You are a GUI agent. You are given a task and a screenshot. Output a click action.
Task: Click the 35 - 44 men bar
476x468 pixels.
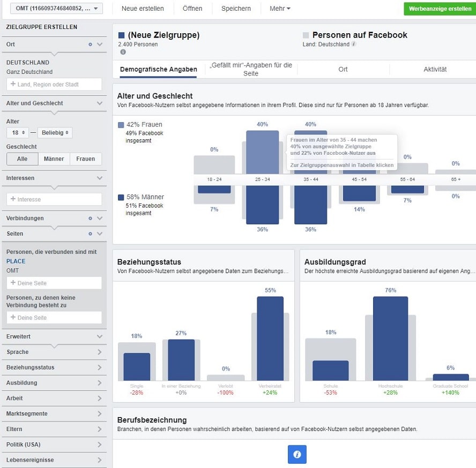point(310,205)
